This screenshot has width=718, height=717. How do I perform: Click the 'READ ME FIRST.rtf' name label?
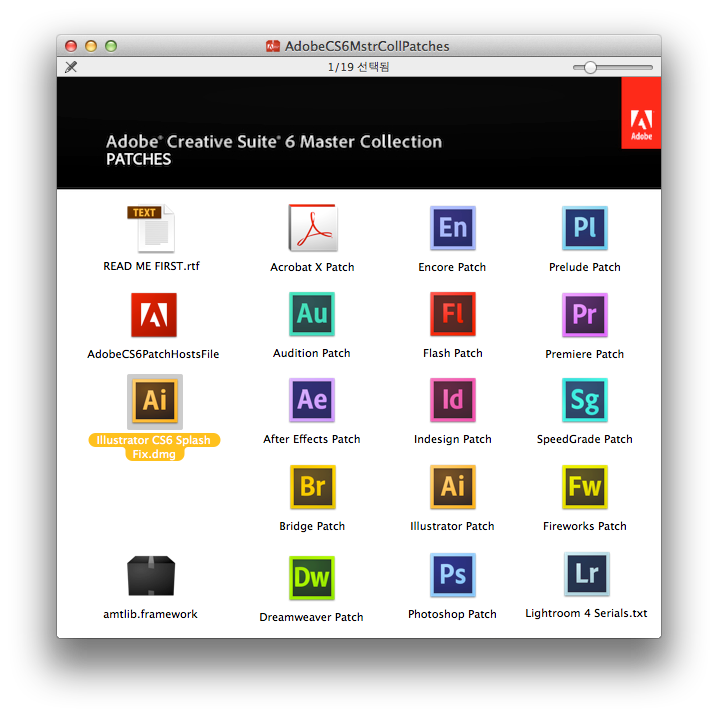click(152, 266)
